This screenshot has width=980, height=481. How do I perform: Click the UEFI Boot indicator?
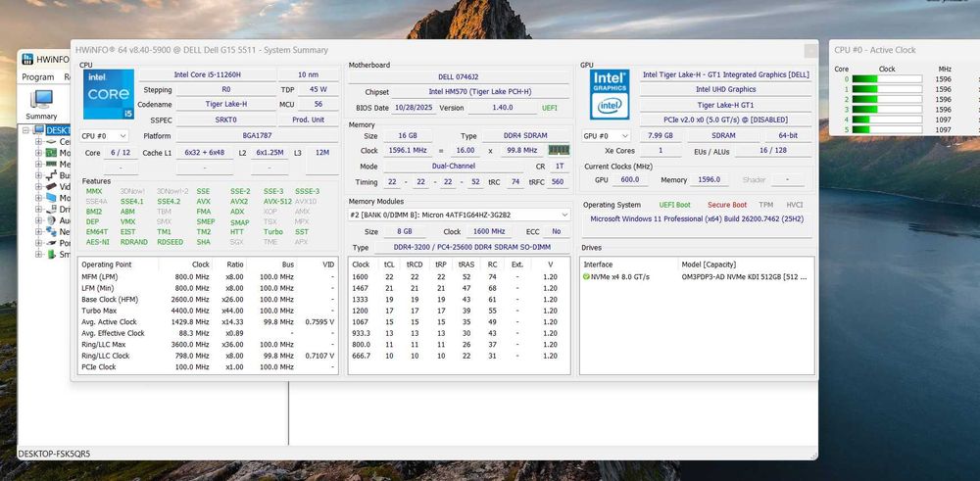click(x=674, y=205)
